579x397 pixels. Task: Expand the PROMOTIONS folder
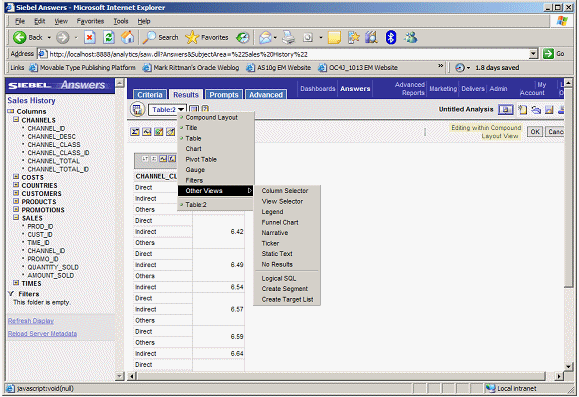tap(16, 209)
